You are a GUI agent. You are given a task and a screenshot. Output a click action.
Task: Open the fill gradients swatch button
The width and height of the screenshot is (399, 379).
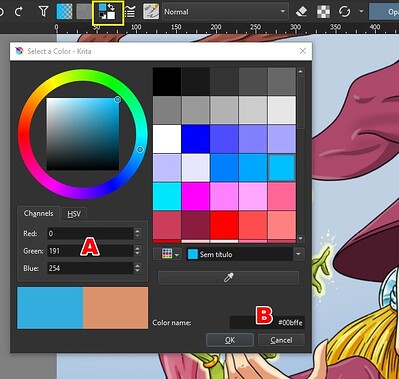(x=64, y=12)
